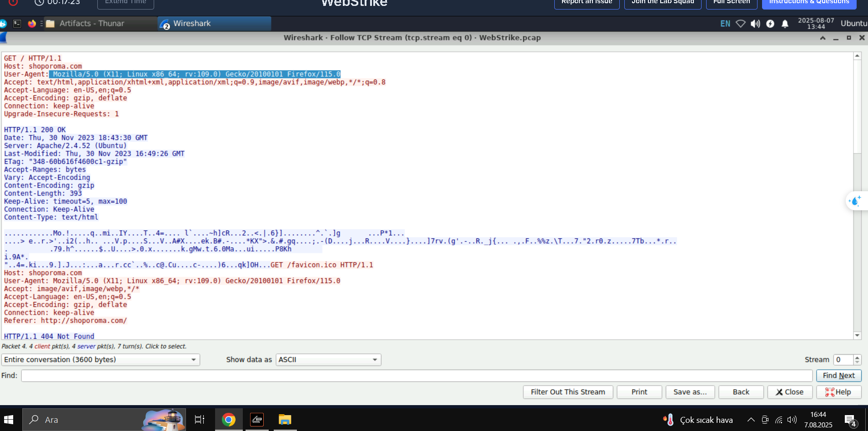Click the vertical scrollbar thumb in stream view

pyautogui.click(x=857, y=106)
